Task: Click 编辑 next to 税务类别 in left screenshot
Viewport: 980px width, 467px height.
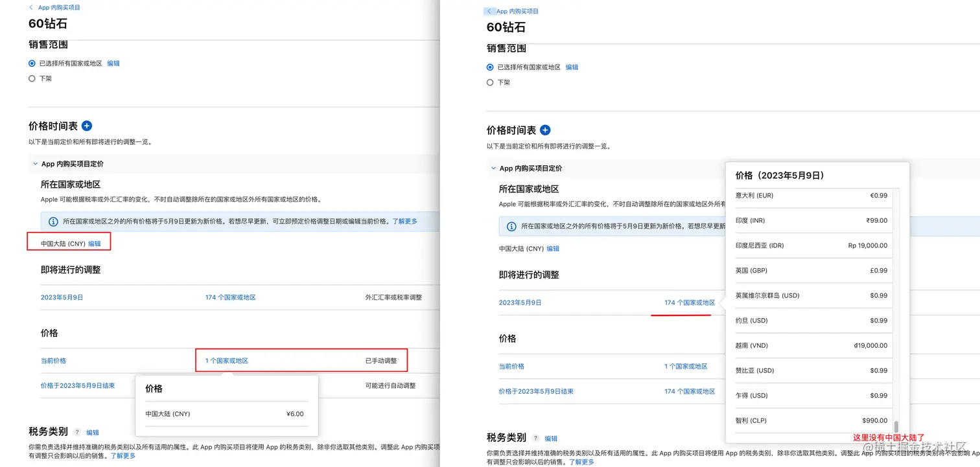Action: pos(93,432)
